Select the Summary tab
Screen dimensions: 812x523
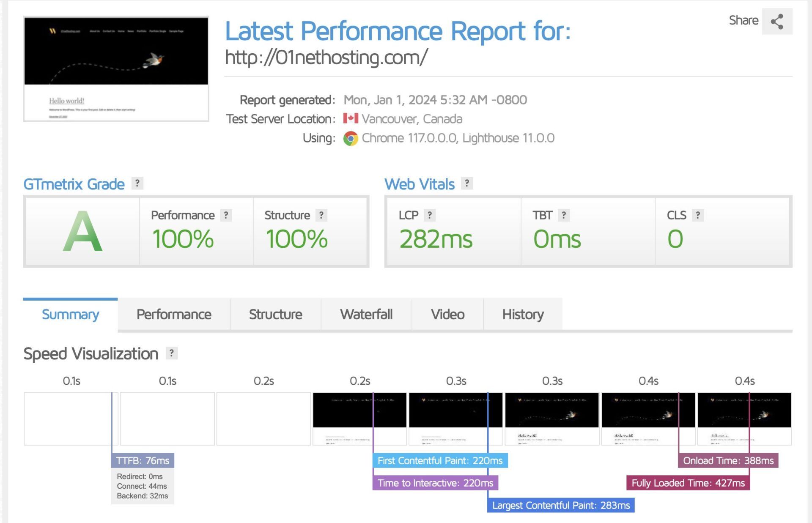pos(70,314)
